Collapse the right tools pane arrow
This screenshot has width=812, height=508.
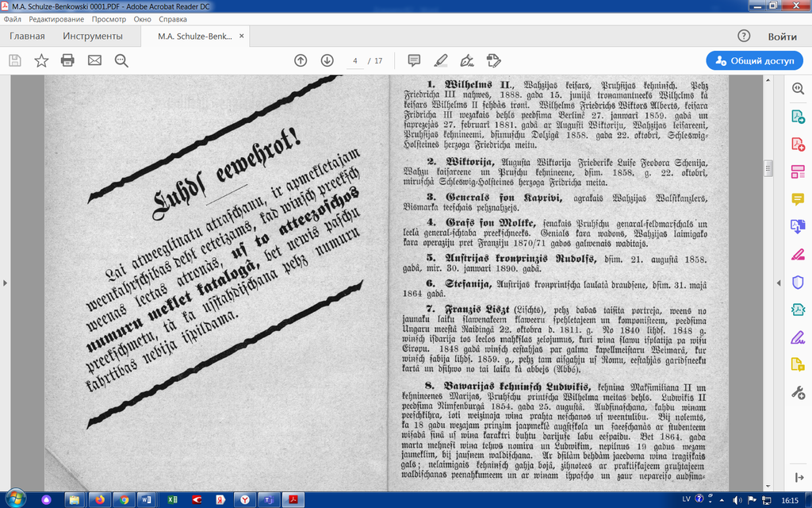(776, 282)
